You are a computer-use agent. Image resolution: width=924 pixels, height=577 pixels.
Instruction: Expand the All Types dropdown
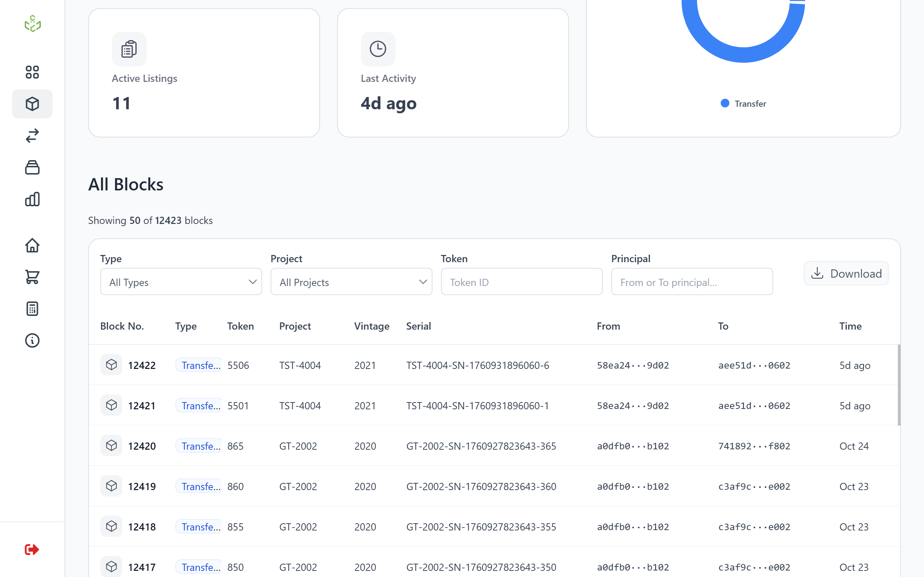click(181, 282)
